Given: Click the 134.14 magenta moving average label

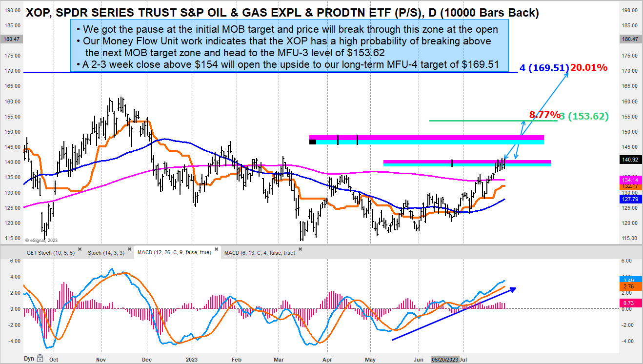Looking at the screenshot, I should (x=630, y=180).
